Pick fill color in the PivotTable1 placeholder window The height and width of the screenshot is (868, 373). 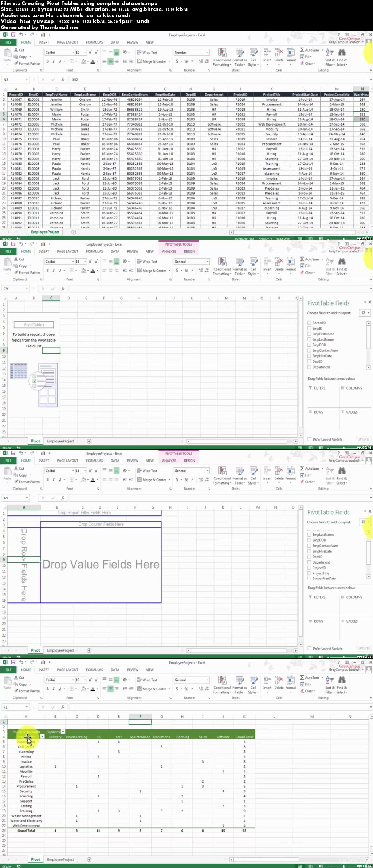pos(83,271)
